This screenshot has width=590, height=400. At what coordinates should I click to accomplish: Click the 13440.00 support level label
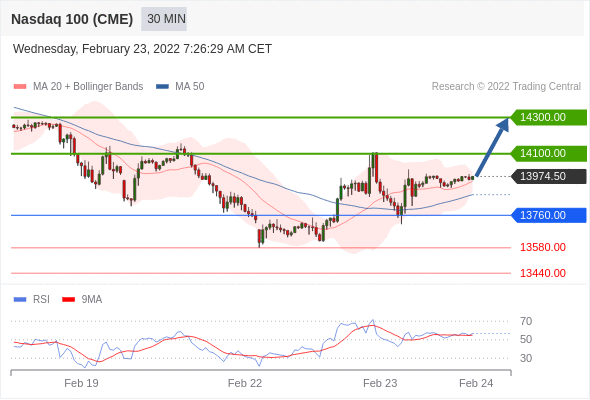pos(543,273)
